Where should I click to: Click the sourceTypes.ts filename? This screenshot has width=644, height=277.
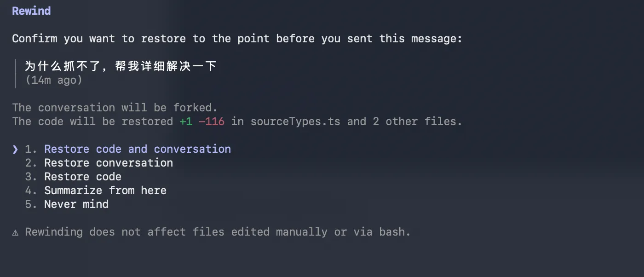(x=296, y=121)
